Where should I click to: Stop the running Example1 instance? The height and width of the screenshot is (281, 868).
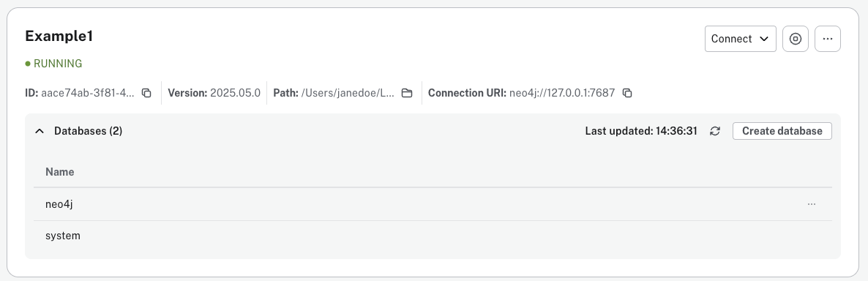(796, 39)
